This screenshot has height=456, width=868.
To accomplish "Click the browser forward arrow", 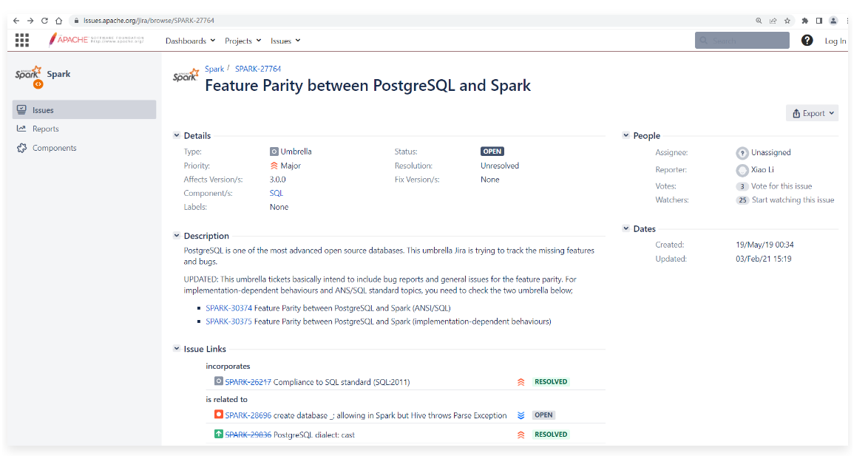I will click(30, 21).
